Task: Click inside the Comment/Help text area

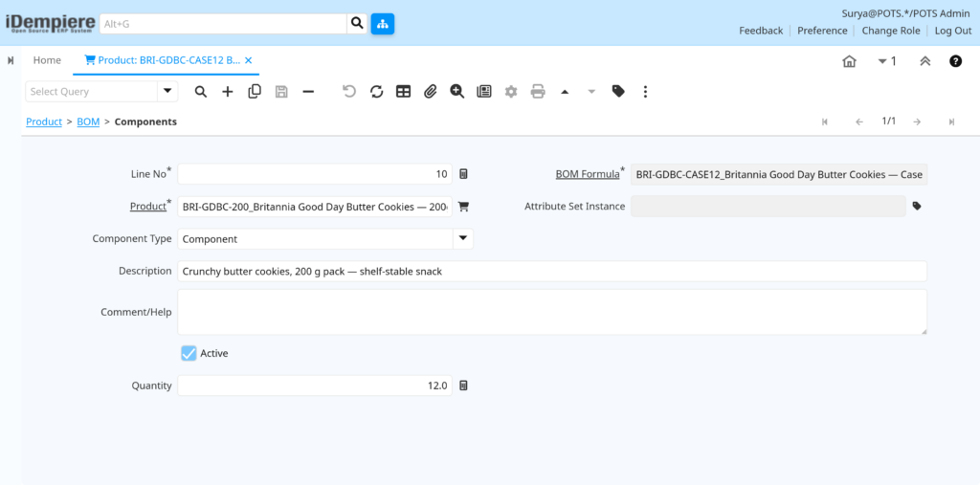Action: (552, 312)
